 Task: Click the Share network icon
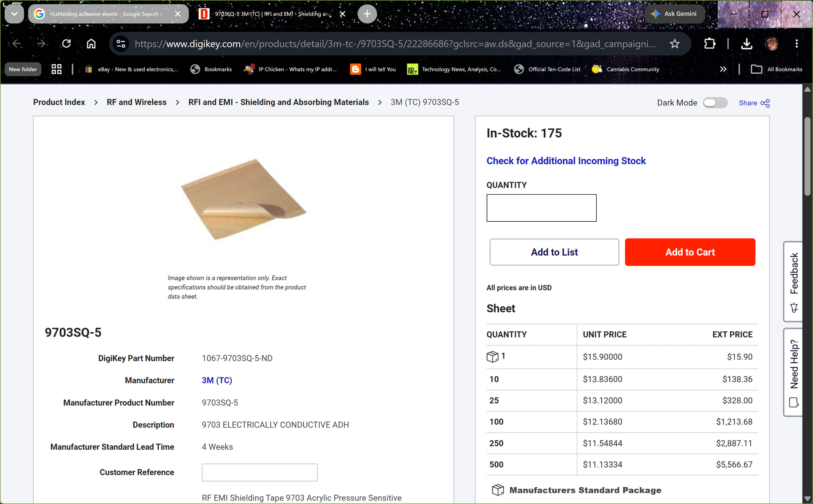[765, 103]
